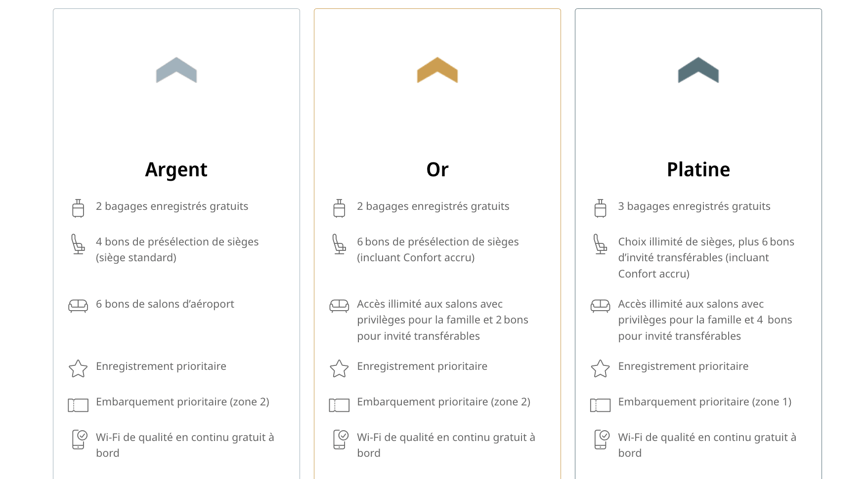The width and height of the screenshot is (868, 479).
Task: Click the gold Or tier chevron logo
Action: (x=437, y=70)
